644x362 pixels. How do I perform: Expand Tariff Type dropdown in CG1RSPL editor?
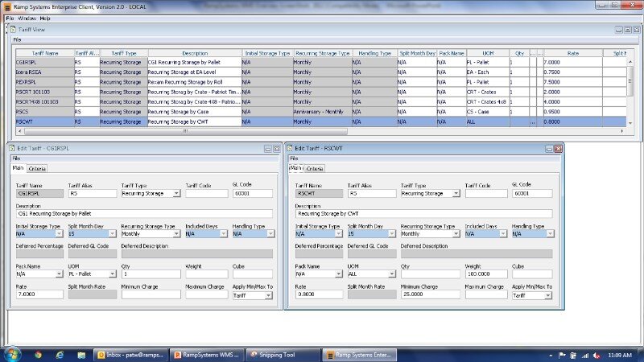pos(176,194)
